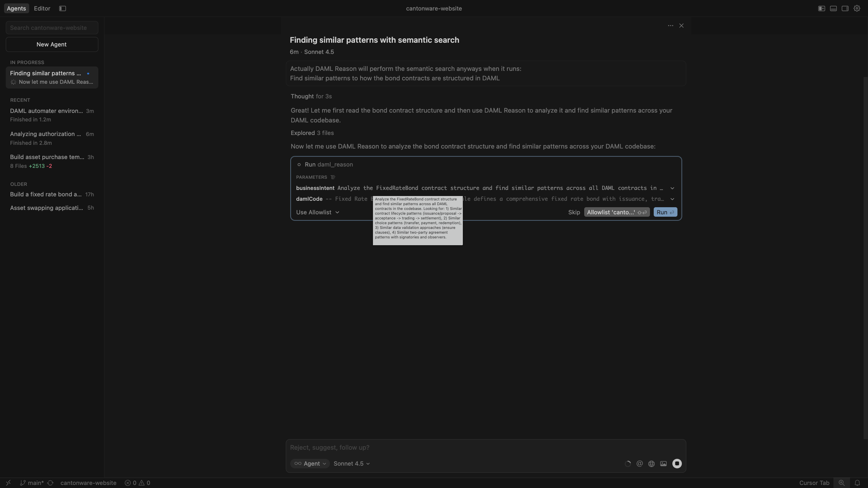Image resolution: width=868 pixels, height=488 pixels.
Task: Click the Search cantonware-website field
Action: click(x=52, y=28)
